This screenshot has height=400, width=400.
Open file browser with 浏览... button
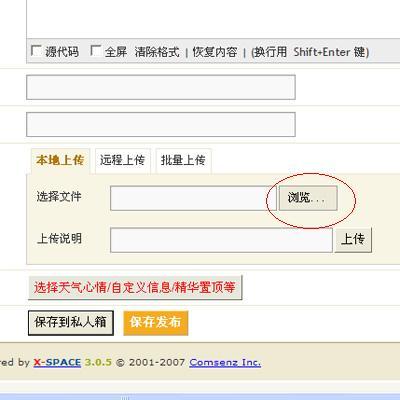308,198
